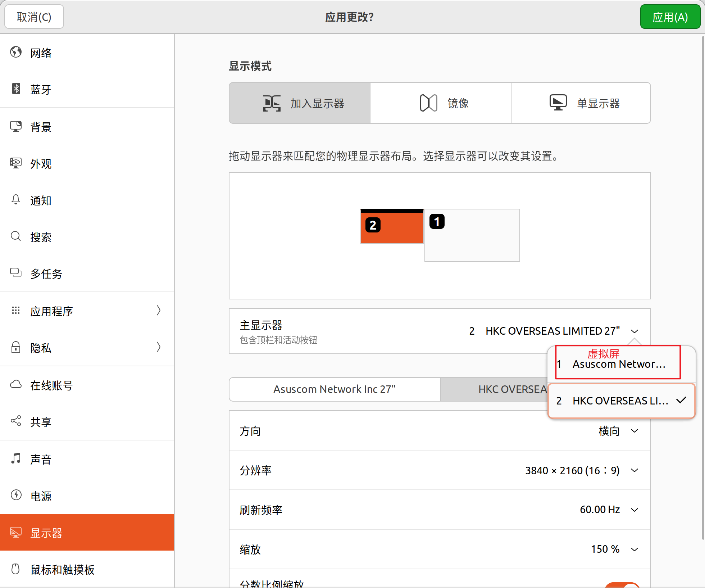Image resolution: width=705 pixels, height=588 pixels.
Task: Switch to the Asuscom Network Inc 27" tab
Action: (x=335, y=389)
